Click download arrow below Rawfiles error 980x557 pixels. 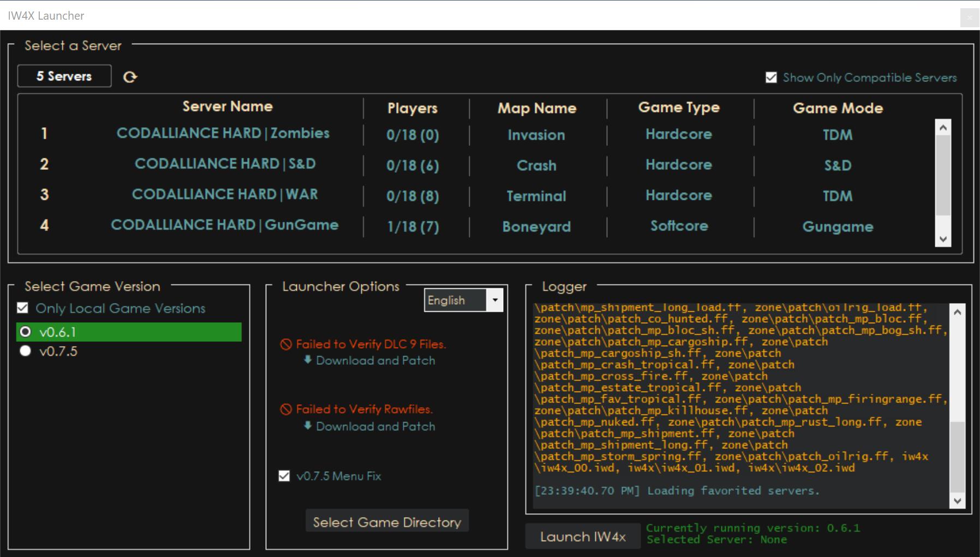308,425
